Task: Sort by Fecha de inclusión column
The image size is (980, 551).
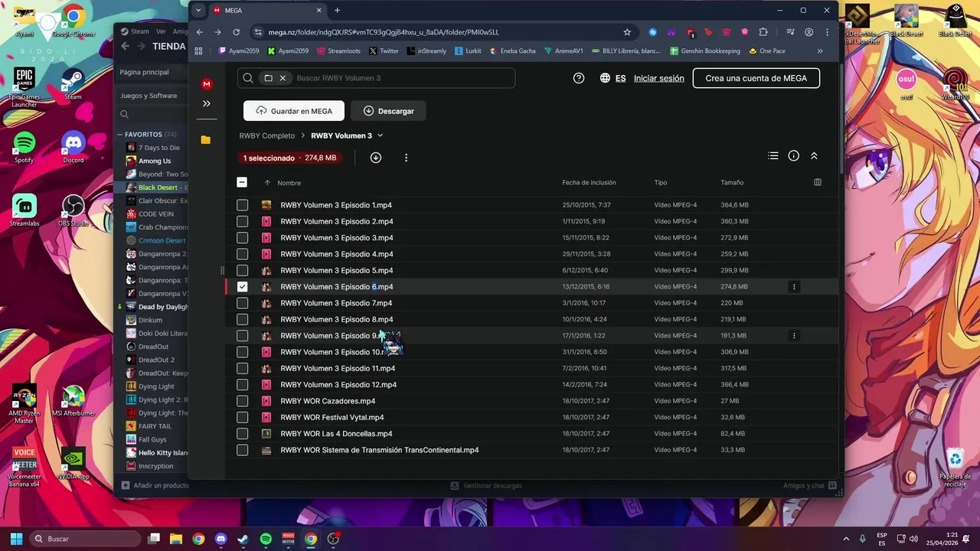Action: pyautogui.click(x=589, y=183)
